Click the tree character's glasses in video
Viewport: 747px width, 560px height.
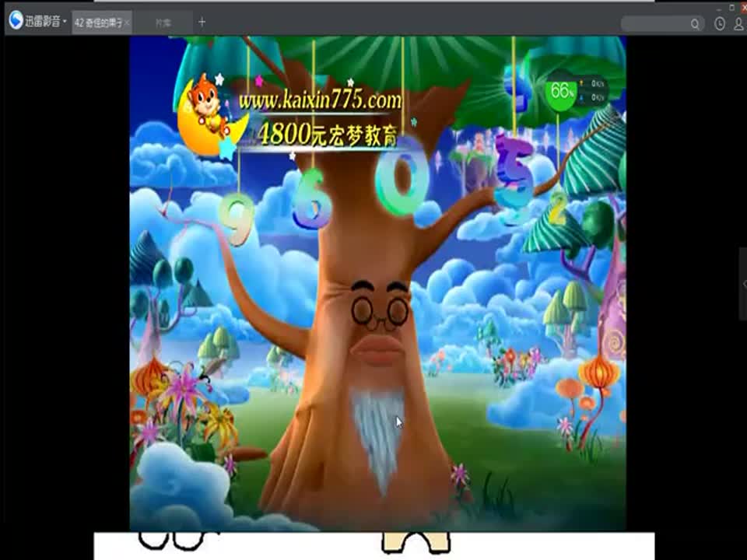379,312
